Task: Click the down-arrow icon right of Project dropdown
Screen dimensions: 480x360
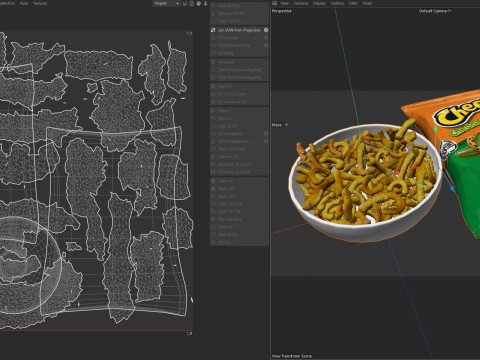Action: pyautogui.click(x=205, y=3)
